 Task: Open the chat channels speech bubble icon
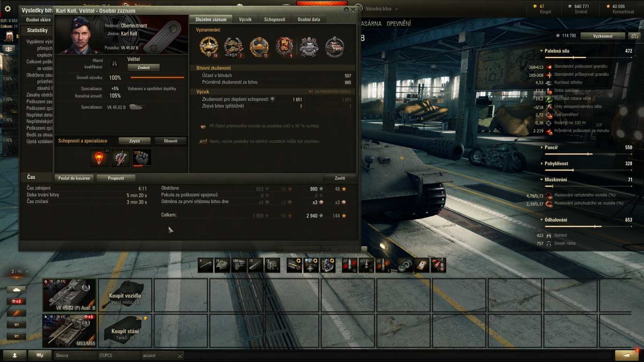(x=40, y=356)
